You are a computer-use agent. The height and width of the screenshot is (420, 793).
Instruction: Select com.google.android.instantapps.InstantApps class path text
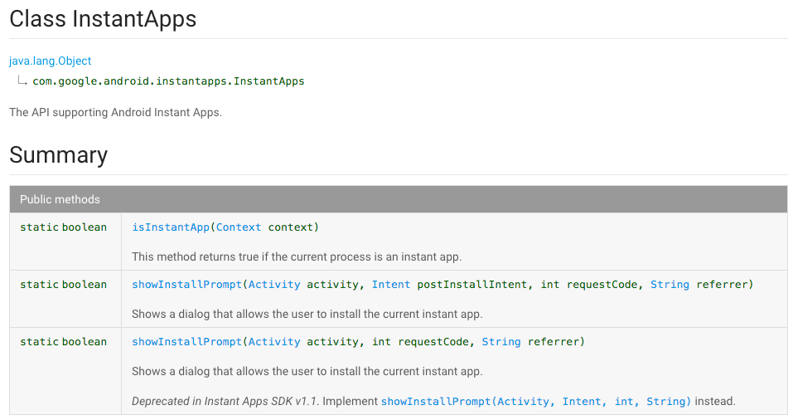click(x=168, y=81)
